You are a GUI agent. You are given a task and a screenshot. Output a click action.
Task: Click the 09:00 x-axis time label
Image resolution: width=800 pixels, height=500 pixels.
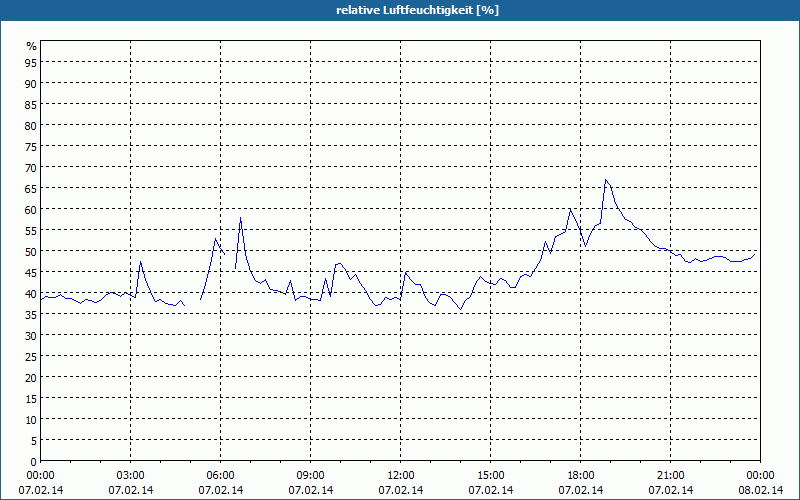click(311, 475)
